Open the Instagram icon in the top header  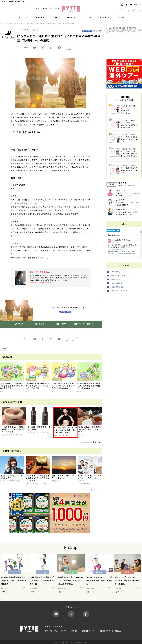click(122, 5)
